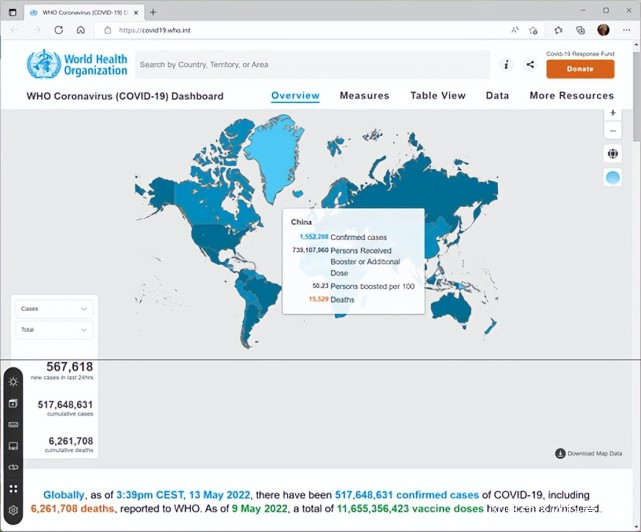Click browser Refresh button
This screenshot has width=641, height=532.
(58, 30)
